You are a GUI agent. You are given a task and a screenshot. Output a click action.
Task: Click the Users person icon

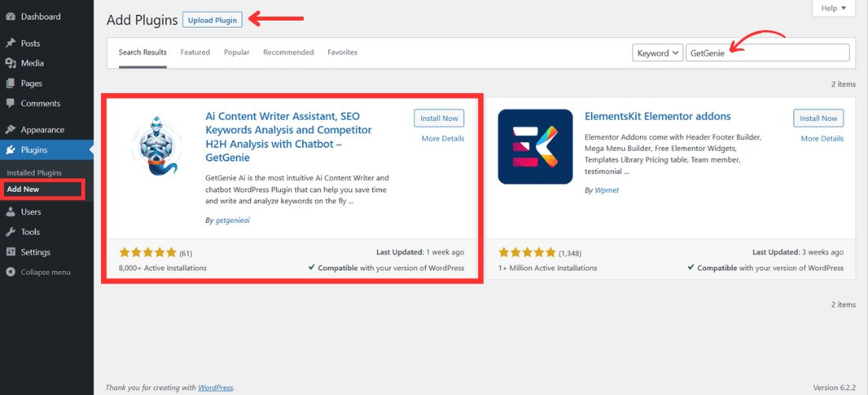[x=10, y=212]
